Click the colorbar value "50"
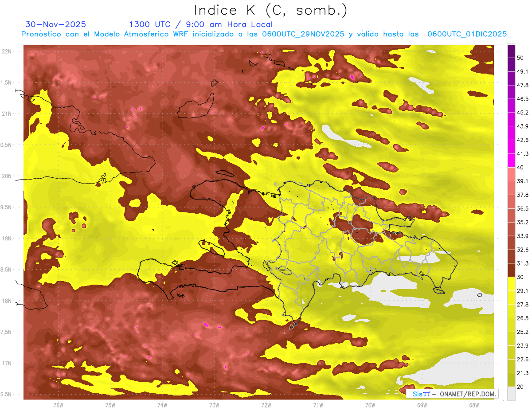The width and height of the screenshot is (532, 411). [x=520, y=57]
